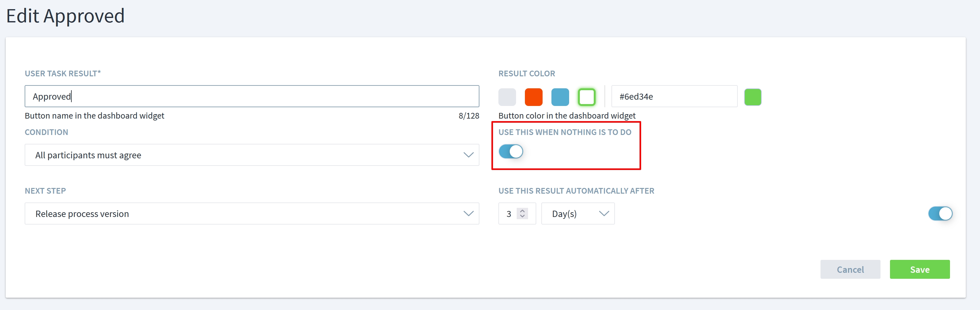Image resolution: width=980 pixels, height=310 pixels.
Task: Select the orange result color swatch
Action: [x=533, y=97]
